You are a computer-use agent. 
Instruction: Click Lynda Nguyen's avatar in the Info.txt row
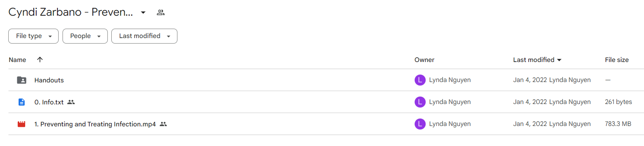[420, 102]
